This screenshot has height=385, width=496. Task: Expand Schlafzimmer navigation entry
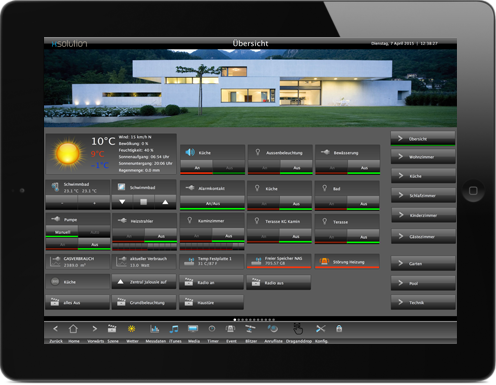423,195
